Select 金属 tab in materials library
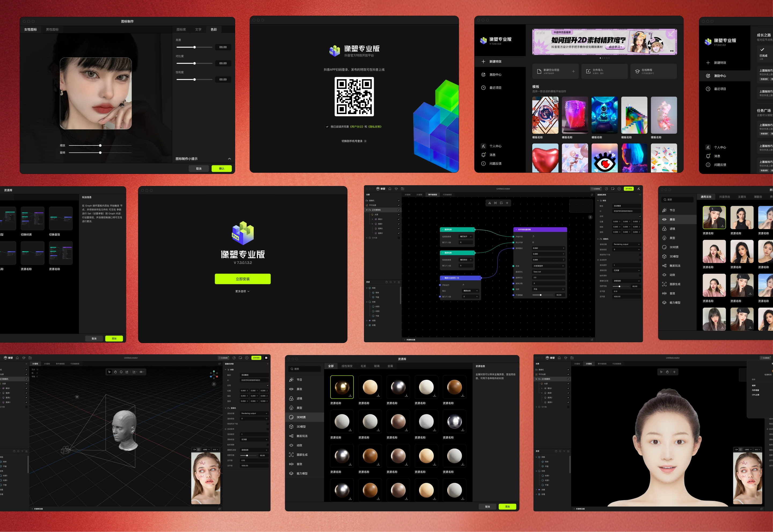The height and width of the screenshot is (532, 773). (390, 366)
